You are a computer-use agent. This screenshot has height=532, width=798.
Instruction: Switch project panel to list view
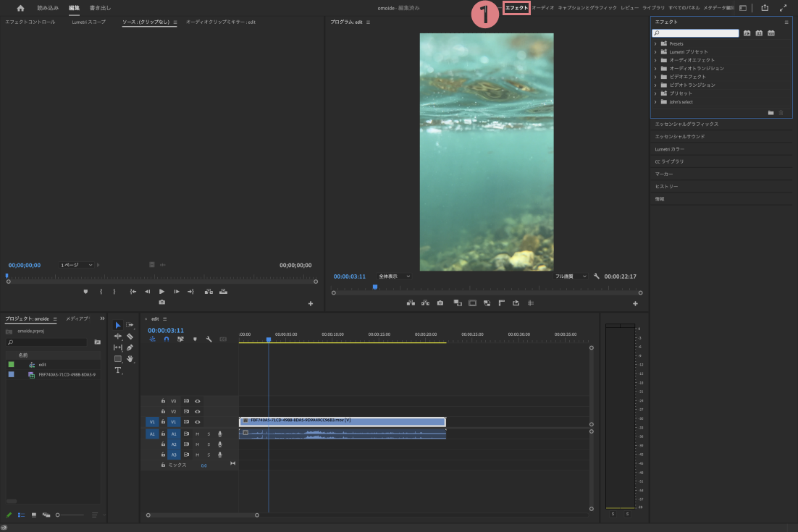(21, 515)
